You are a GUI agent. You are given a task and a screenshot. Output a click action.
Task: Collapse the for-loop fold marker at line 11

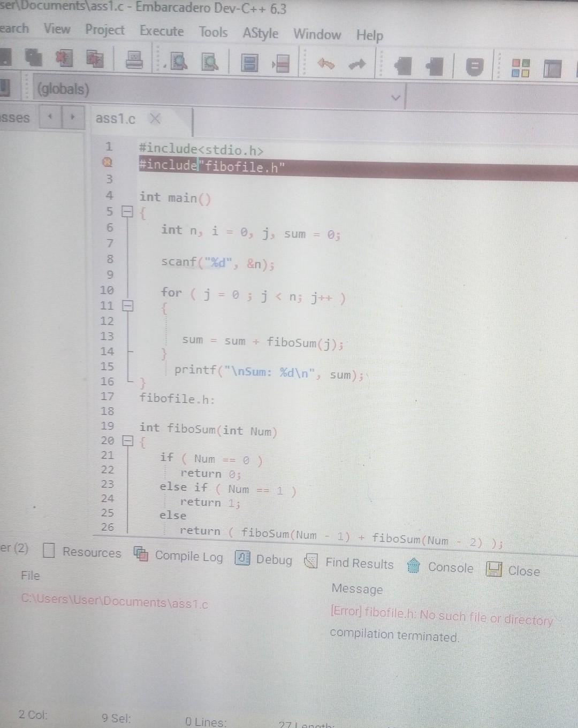(127, 306)
